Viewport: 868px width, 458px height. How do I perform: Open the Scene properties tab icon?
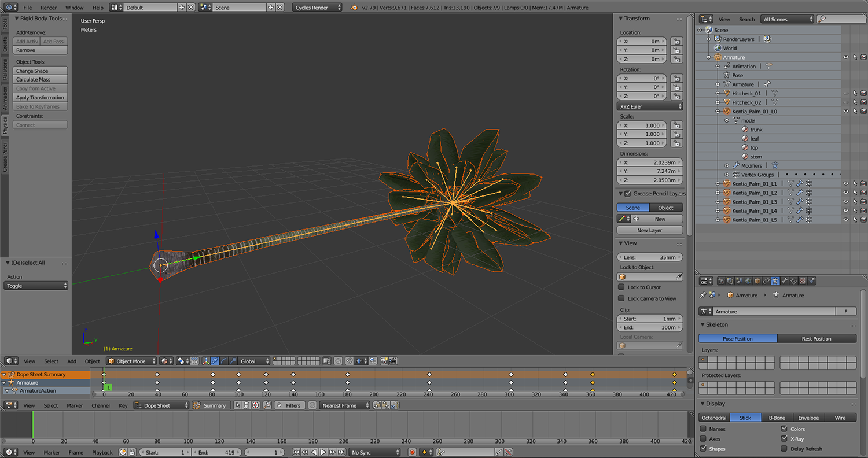click(739, 281)
